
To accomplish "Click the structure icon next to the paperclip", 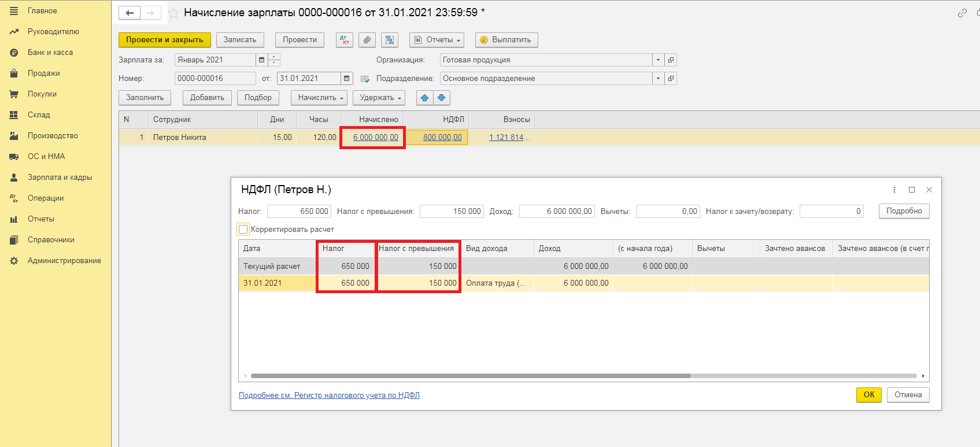I will [390, 40].
